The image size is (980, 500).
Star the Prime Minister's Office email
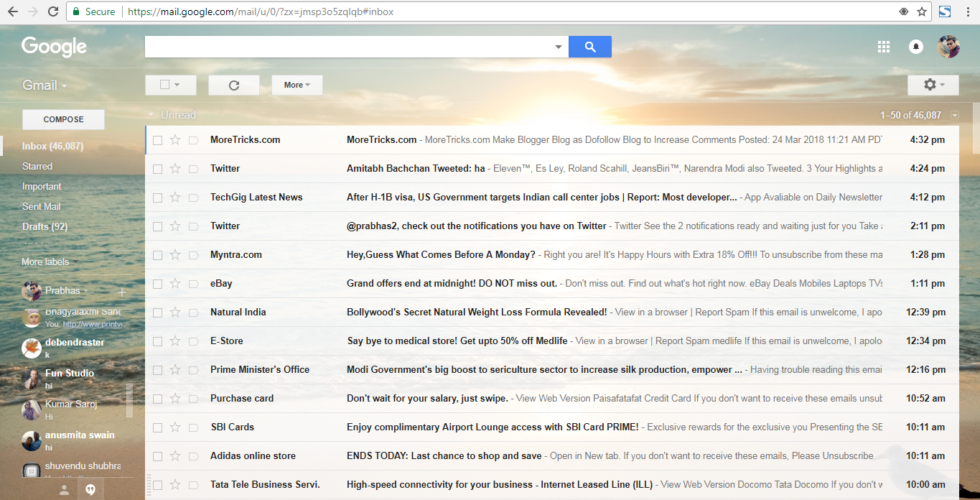[175, 370]
